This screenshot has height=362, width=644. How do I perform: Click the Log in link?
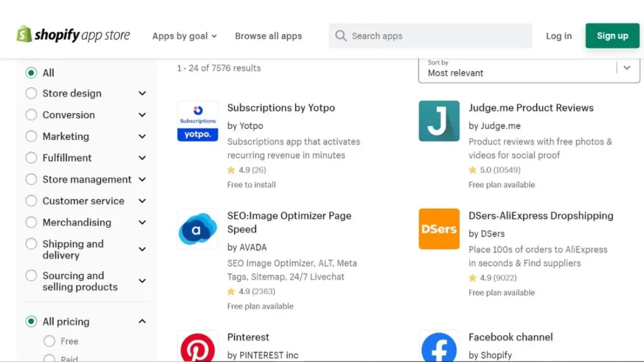point(558,36)
